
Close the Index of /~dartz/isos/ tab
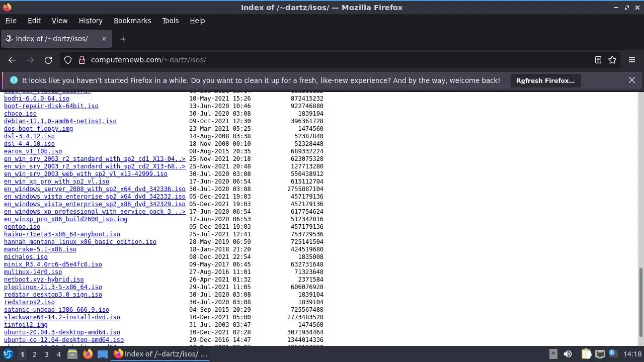(x=104, y=39)
